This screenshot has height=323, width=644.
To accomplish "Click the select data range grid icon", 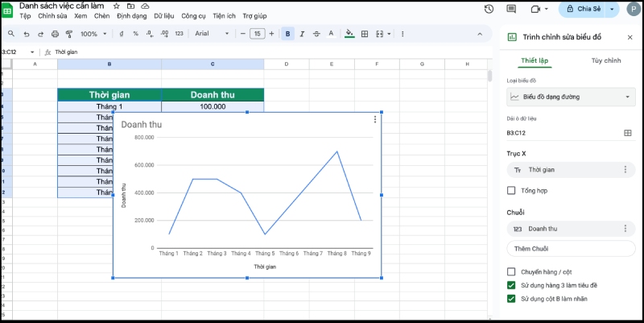I will point(628,133).
